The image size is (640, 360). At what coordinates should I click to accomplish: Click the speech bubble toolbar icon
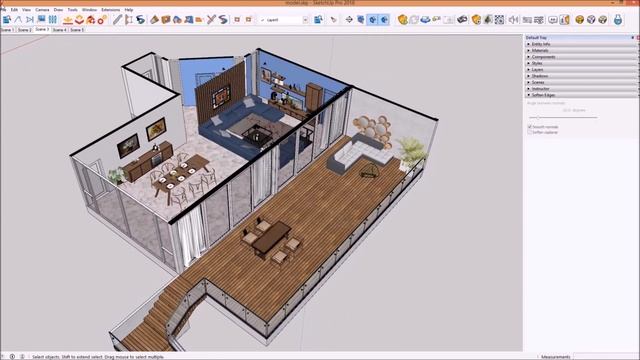point(553,19)
